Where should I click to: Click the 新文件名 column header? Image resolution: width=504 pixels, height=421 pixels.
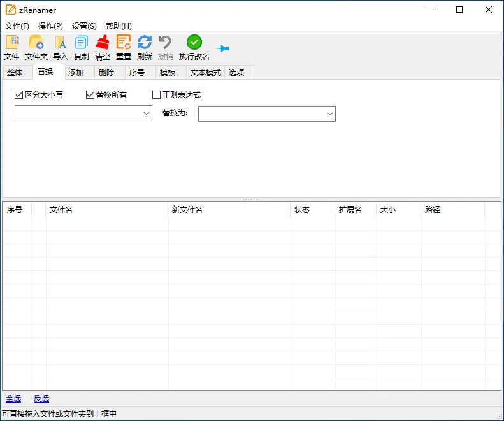point(187,210)
